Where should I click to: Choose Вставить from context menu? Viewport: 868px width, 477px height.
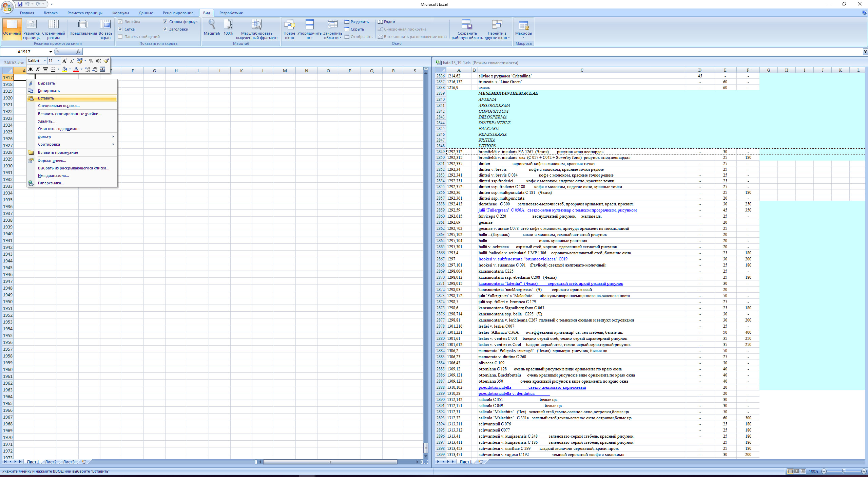(x=46, y=98)
